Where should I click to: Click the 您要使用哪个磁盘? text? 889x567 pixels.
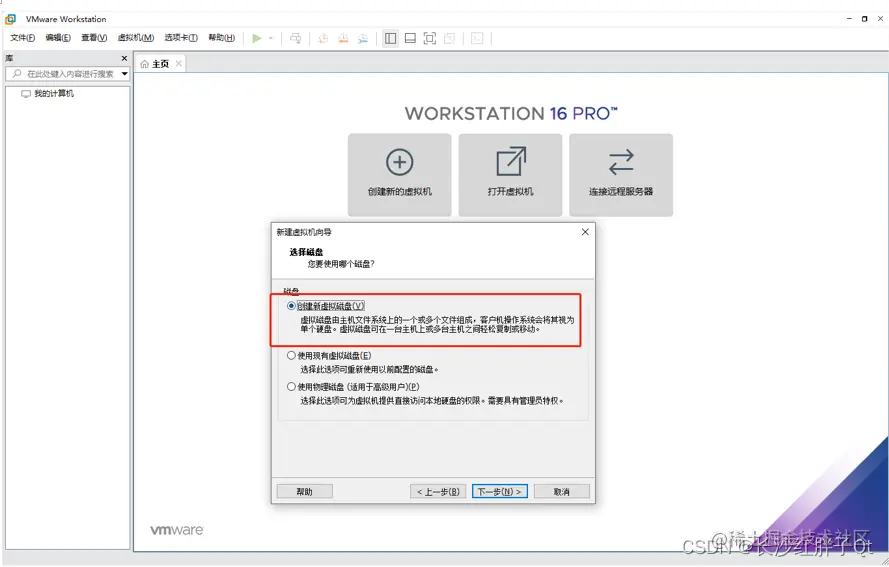coord(341,264)
